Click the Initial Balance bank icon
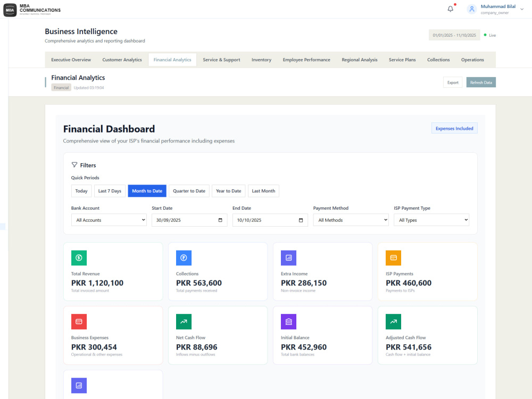The width and height of the screenshot is (532, 399). click(x=288, y=322)
